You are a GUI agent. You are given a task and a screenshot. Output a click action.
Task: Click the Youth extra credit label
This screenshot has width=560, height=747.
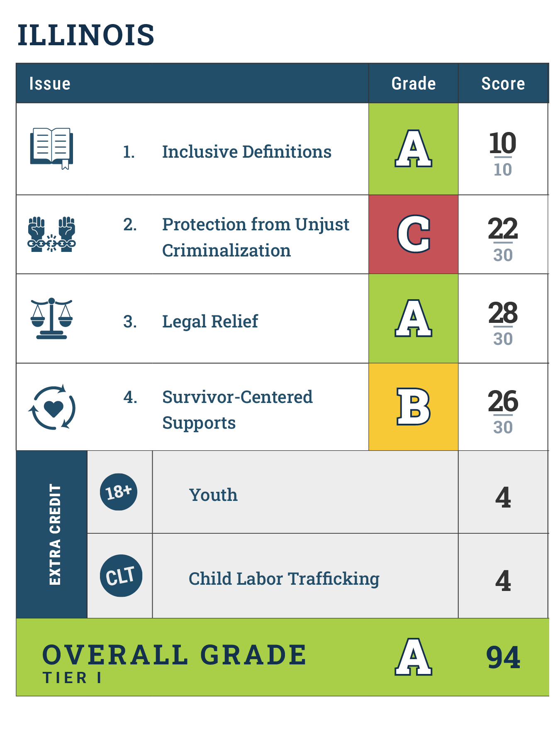click(213, 495)
